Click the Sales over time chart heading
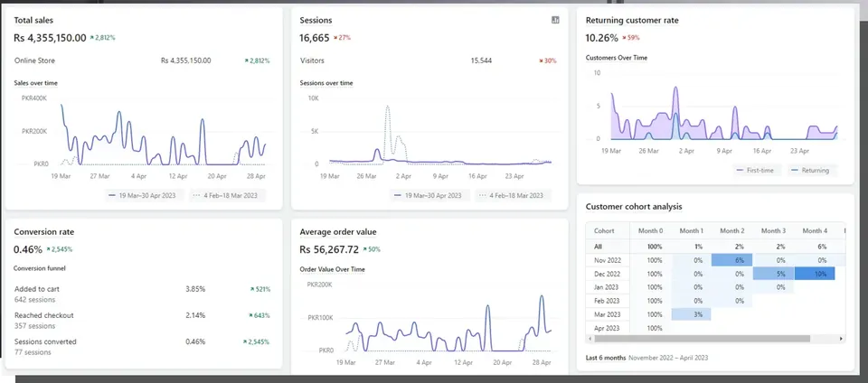Viewport: 868px width, 383px height. (35, 83)
